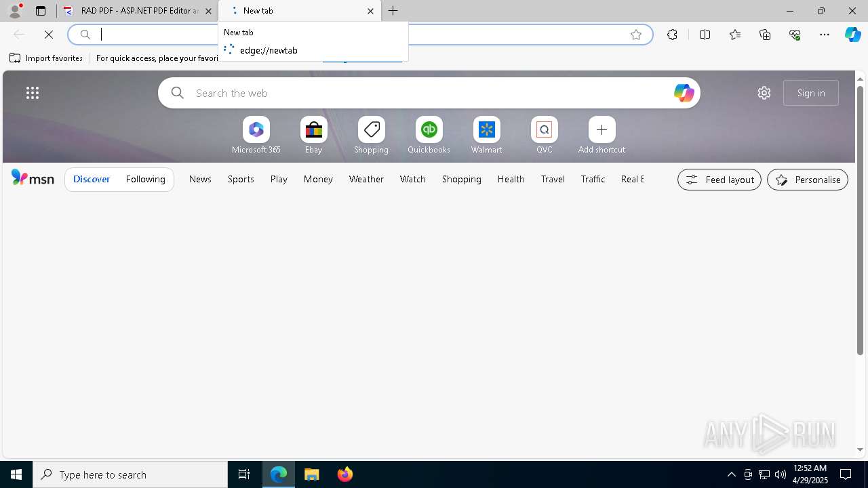Open the Walmart shortcut
The height and width of the screenshot is (488, 868).
click(x=487, y=136)
